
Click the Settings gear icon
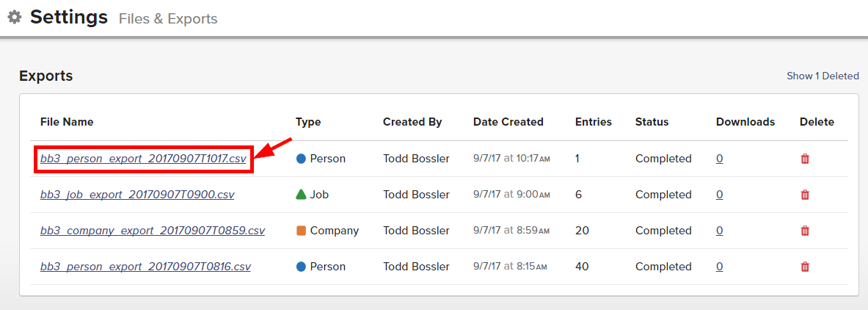click(x=14, y=18)
